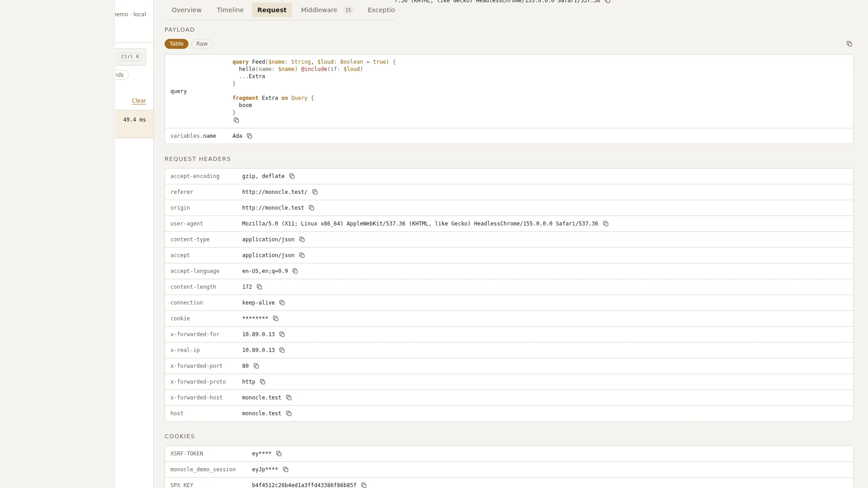868x488 pixels.
Task: Click the user-agent header name
Action: (x=187, y=224)
